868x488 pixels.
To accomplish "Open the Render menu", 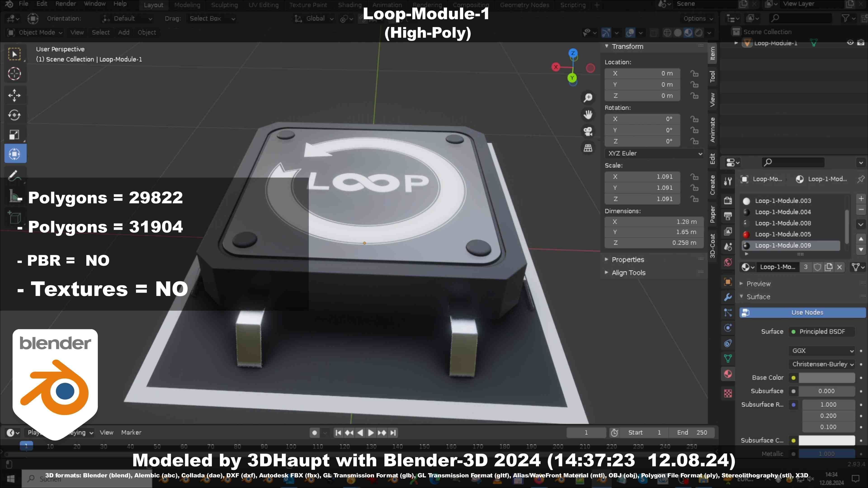I will [x=65, y=4].
